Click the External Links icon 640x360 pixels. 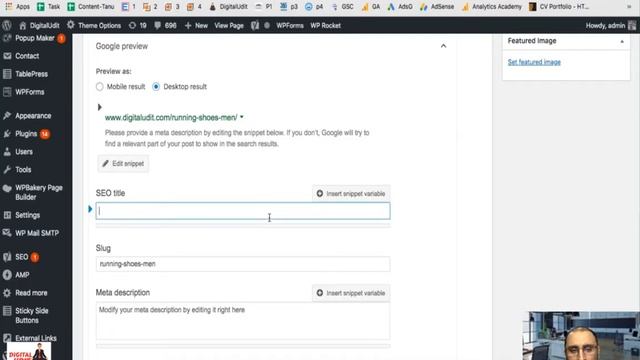[7, 338]
